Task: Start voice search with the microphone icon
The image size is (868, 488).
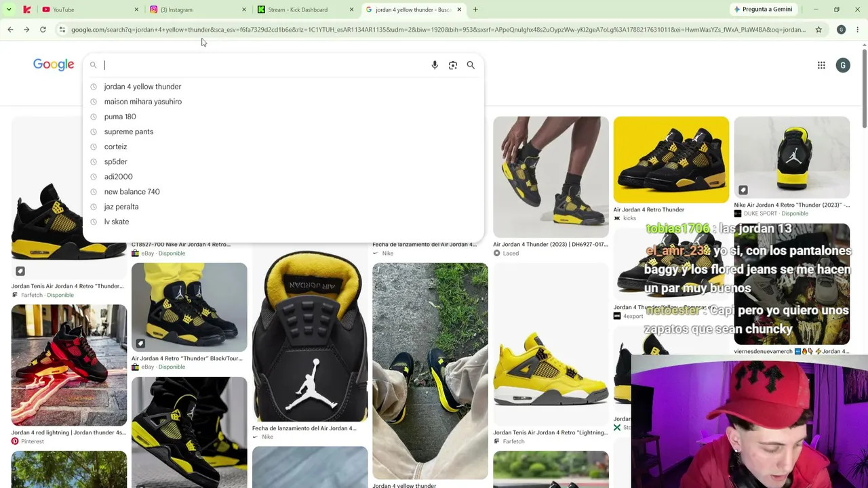Action: [x=435, y=65]
